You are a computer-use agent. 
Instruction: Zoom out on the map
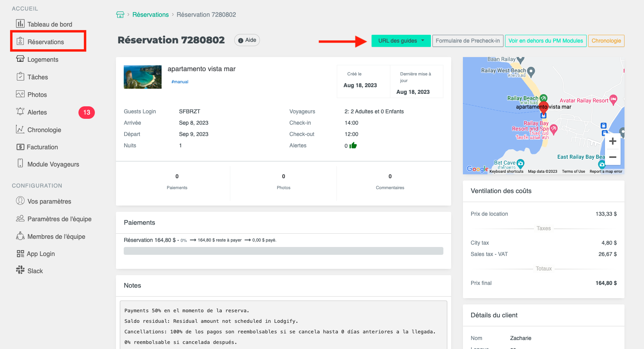613,157
